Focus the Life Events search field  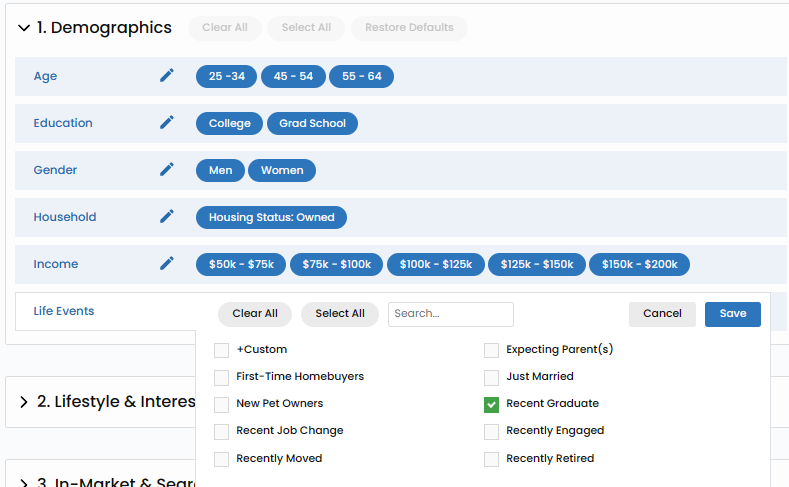[450, 314]
